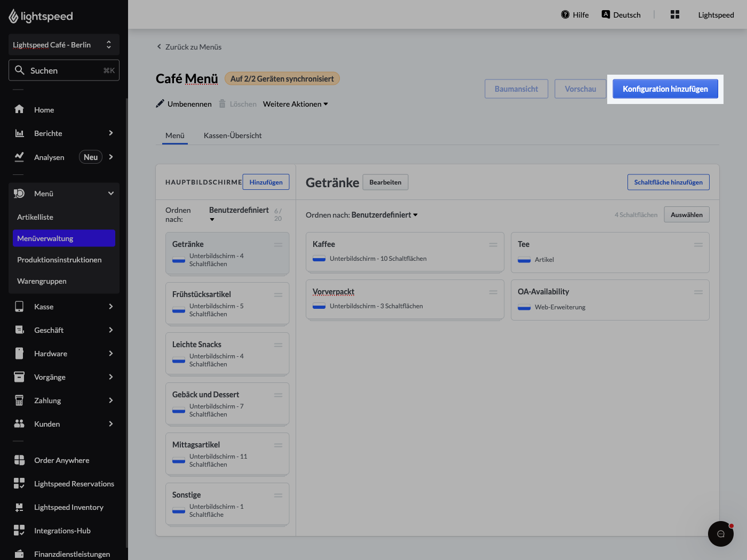Open Menüverwaltung in the sidebar

(64, 238)
